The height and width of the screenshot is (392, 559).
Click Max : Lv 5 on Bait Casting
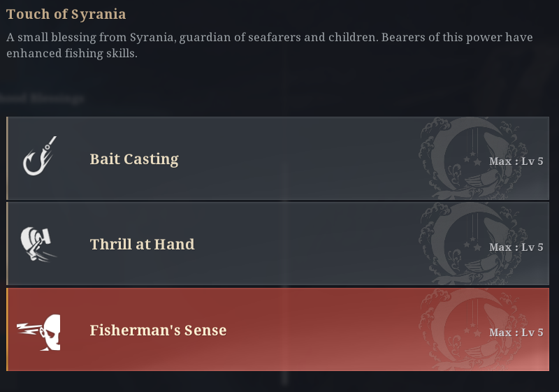[516, 162]
